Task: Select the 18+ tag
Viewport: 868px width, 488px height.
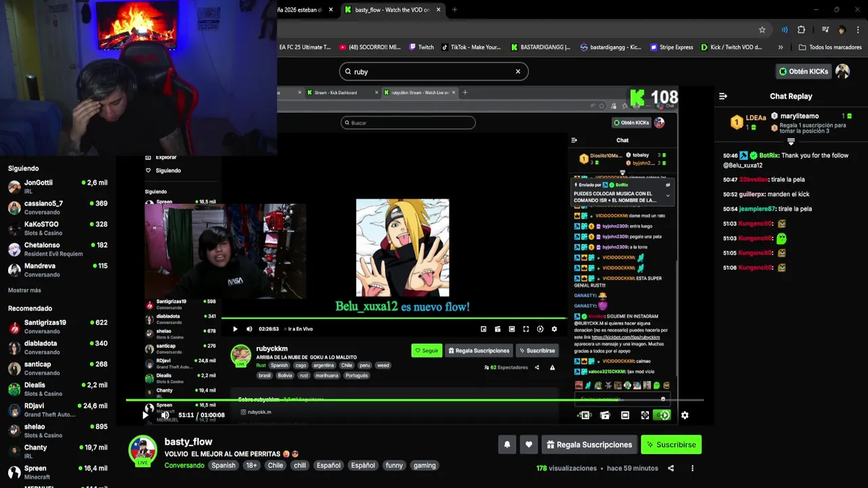Action: coord(252,466)
